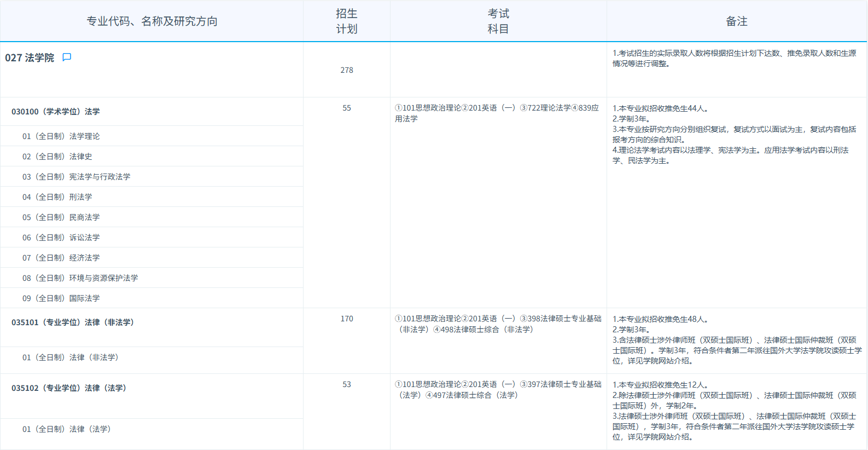The image size is (868, 450).
Task: Click the comment icon beside 027 法学院
Action: [x=67, y=57]
